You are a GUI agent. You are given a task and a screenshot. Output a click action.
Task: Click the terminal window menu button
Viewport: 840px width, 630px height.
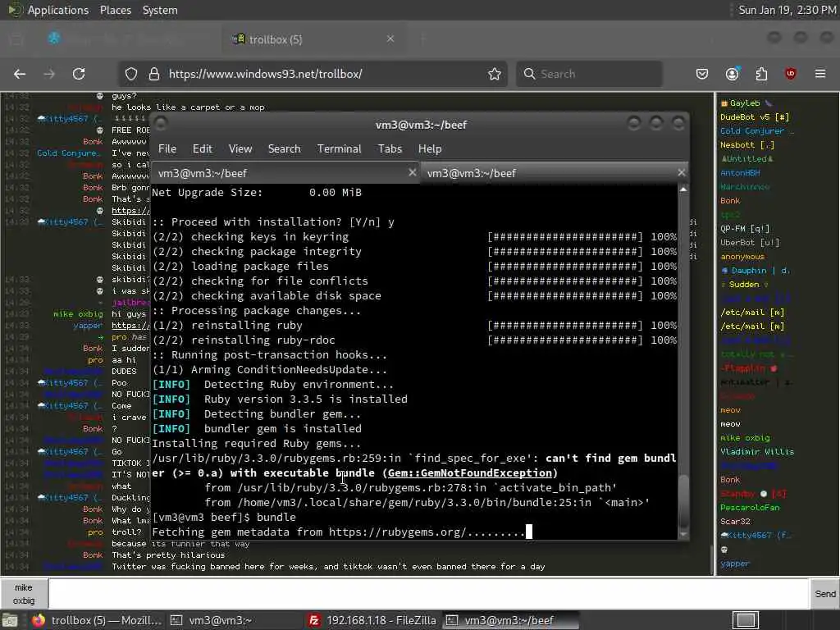[161, 124]
